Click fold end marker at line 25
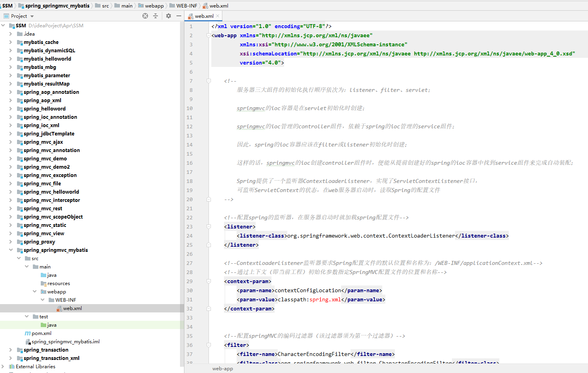 coord(209,245)
